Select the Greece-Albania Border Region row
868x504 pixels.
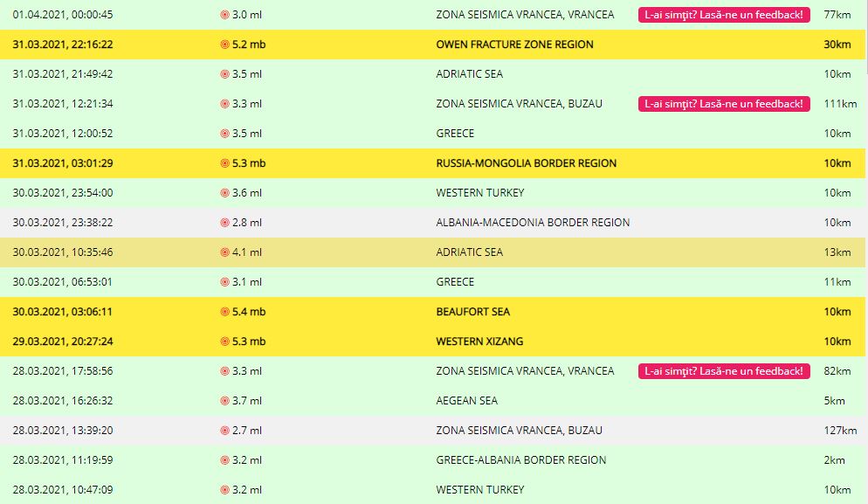click(520, 460)
